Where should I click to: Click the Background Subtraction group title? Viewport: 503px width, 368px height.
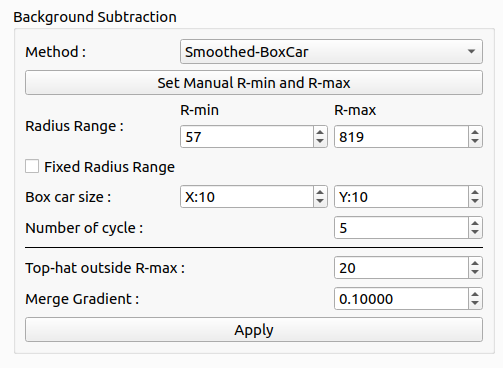pyautogui.click(x=95, y=17)
